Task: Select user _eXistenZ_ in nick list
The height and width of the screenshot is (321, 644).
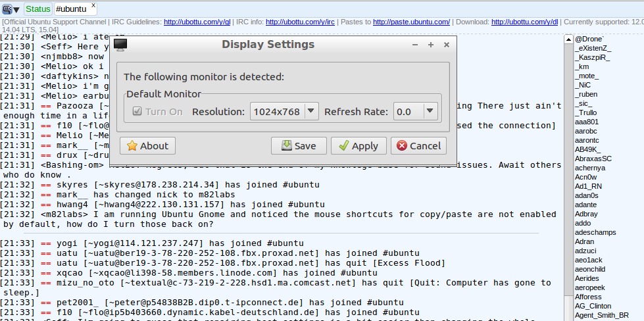Action: [593, 49]
